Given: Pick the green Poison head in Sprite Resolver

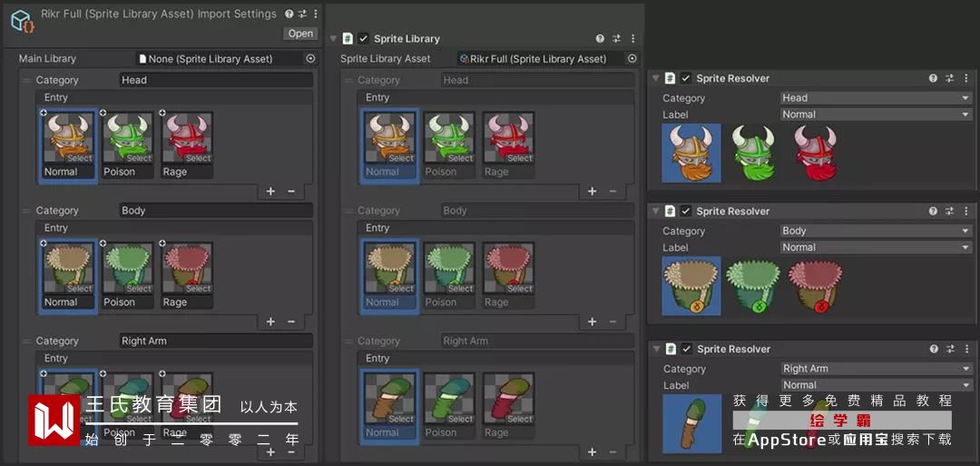Looking at the screenshot, I should (753, 154).
